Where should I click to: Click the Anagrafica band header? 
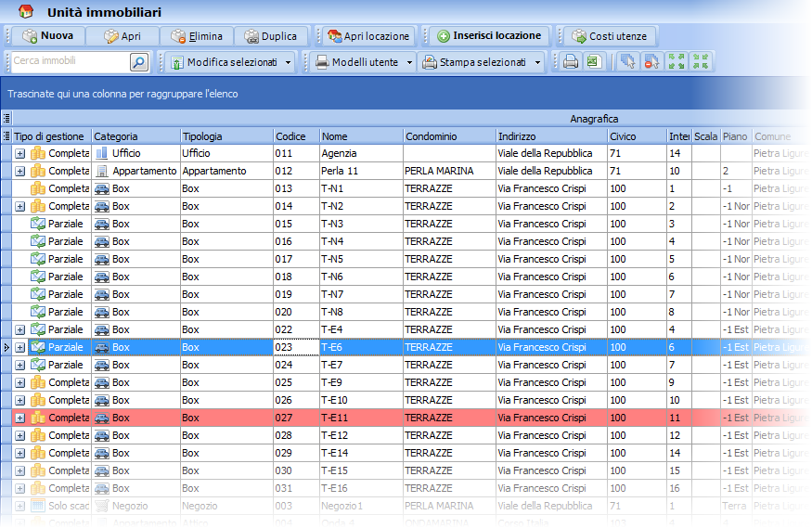[594, 119]
